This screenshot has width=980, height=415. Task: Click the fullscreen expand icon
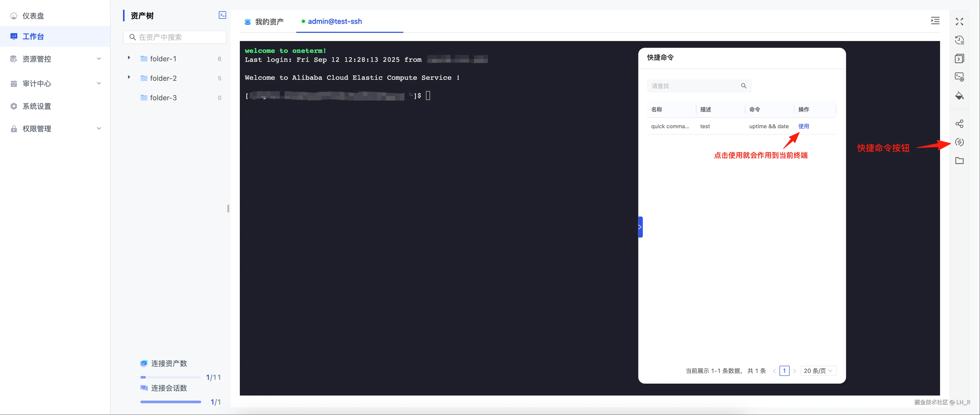[959, 22]
